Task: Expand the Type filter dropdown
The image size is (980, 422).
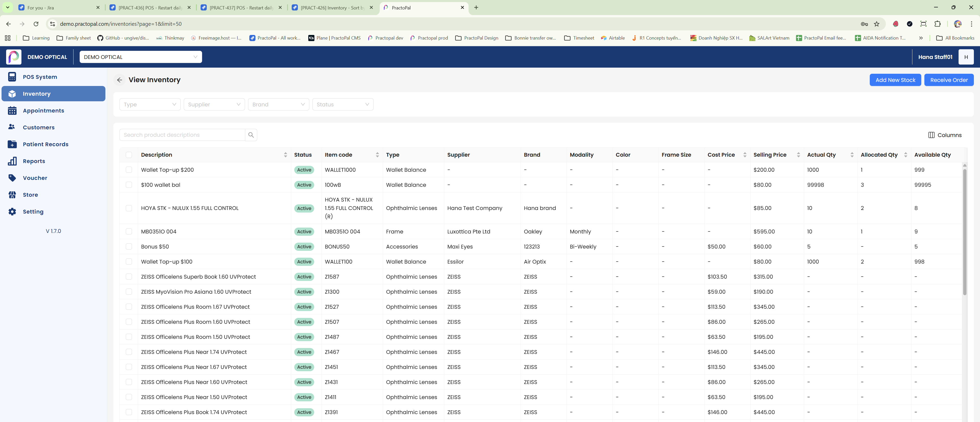Action: (x=150, y=105)
